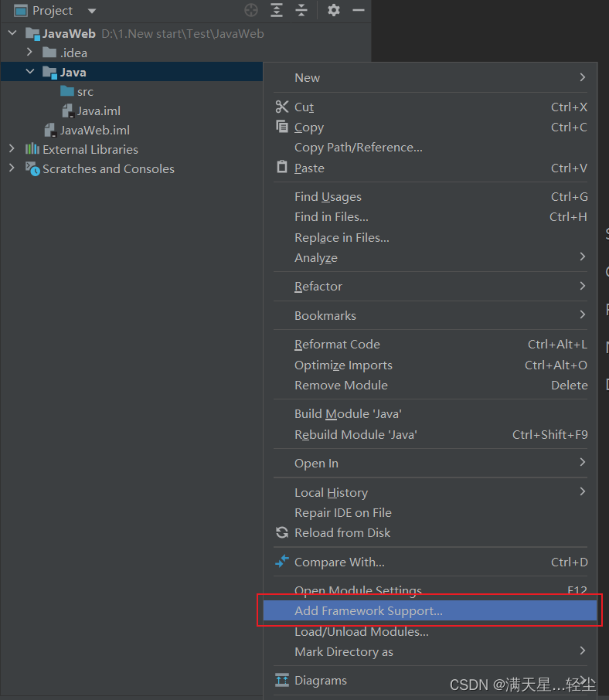This screenshot has height=700, width=609.
Task: Choose Find Usages in context menu
Action: (x=430, y=196)
